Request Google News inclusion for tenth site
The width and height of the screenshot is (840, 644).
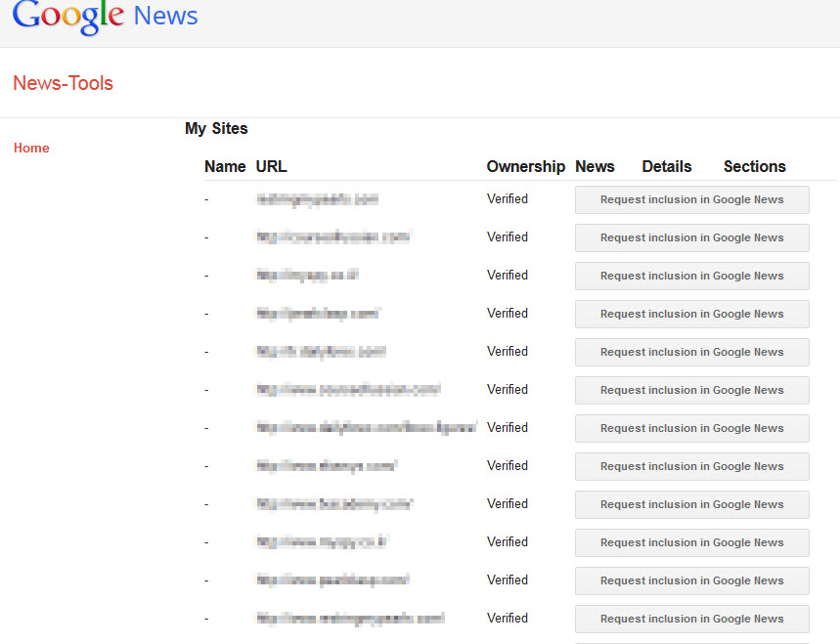[692, 542]
